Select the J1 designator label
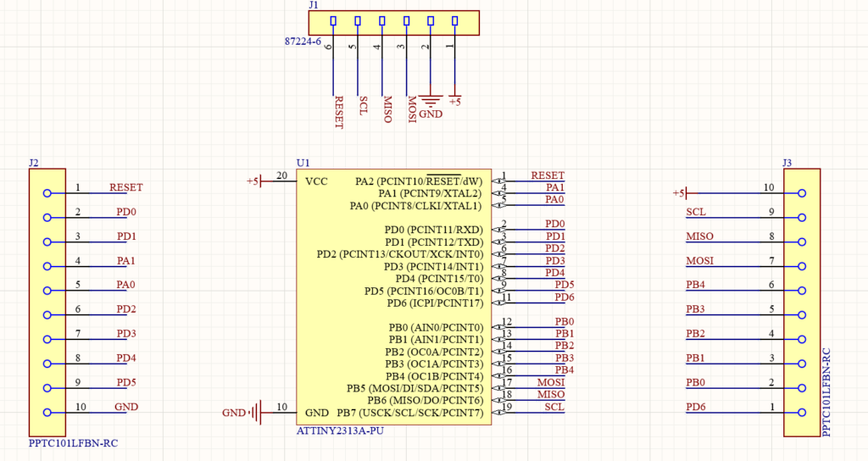Viewport: 868px width, 461px height. pyautogui.click(x=314, y=5)
